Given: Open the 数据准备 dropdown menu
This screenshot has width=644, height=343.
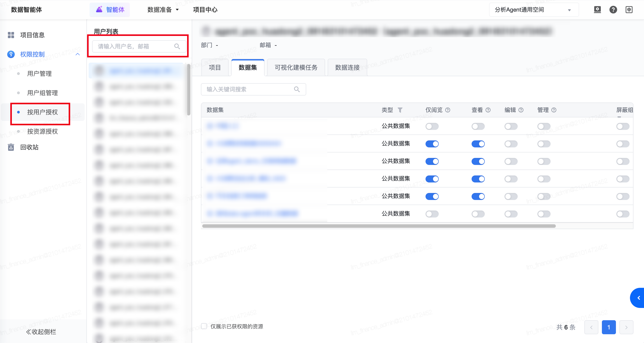Looking at the screenshot, I should tap(163, 10).
